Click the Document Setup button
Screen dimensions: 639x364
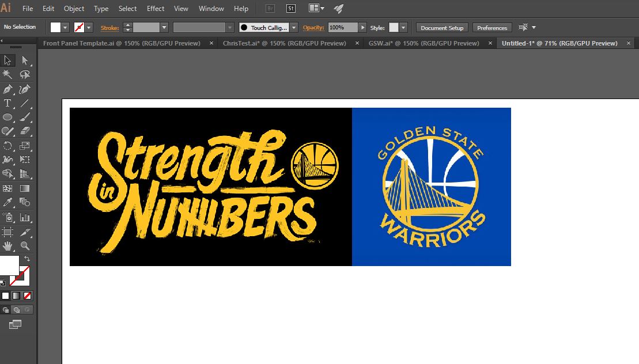pyautogui.click(x=442, y=28)
